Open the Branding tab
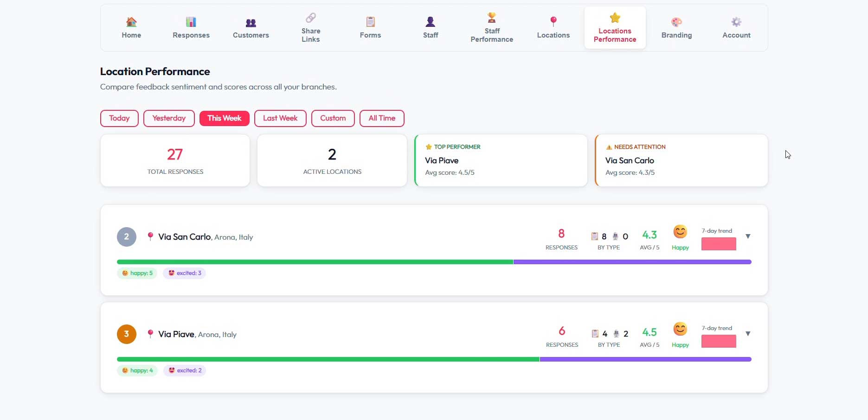The image size is (868, 420). [x=676, y=28]
